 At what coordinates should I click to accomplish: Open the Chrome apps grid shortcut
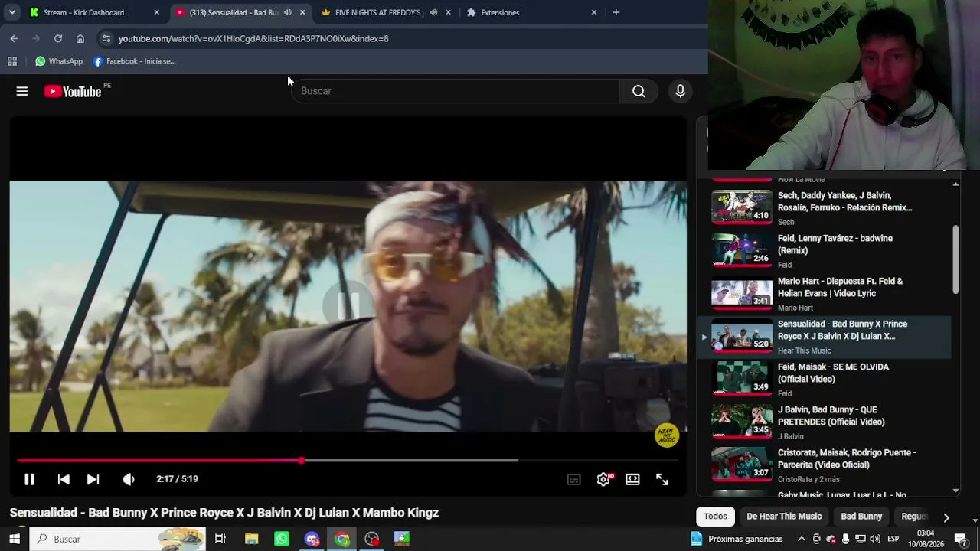[12, 61]
